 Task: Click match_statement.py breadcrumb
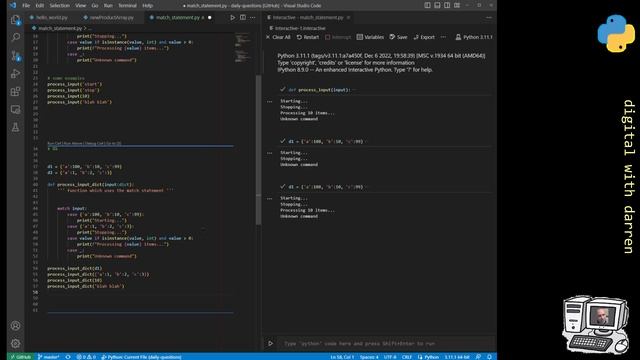tap(60, 28)
